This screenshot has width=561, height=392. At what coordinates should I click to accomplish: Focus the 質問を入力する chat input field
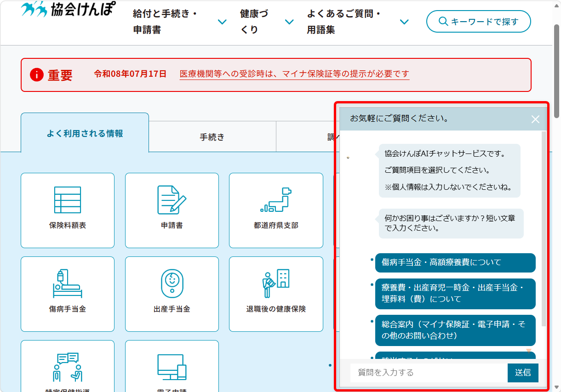429,373
